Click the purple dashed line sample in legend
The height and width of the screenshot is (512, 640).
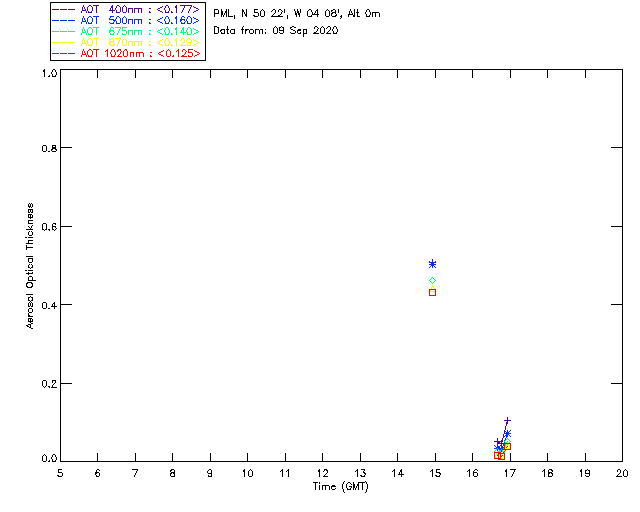(64, 9)
